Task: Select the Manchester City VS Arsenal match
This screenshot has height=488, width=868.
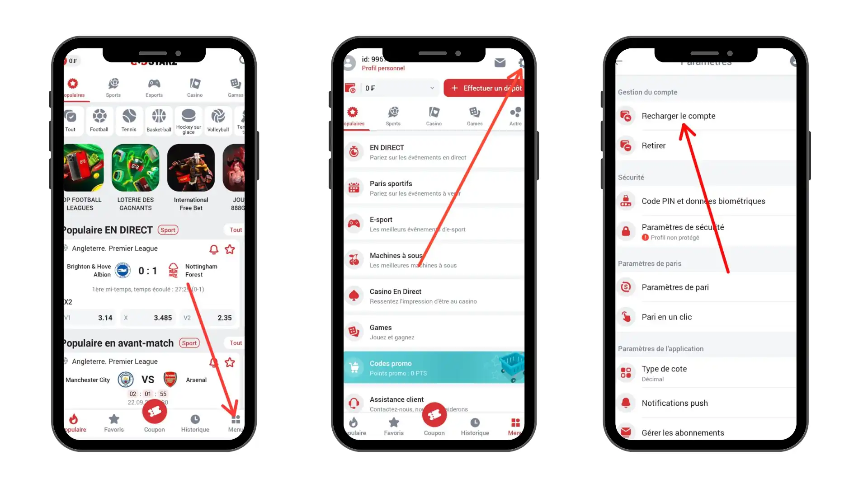Action: (x=147, y=380)
